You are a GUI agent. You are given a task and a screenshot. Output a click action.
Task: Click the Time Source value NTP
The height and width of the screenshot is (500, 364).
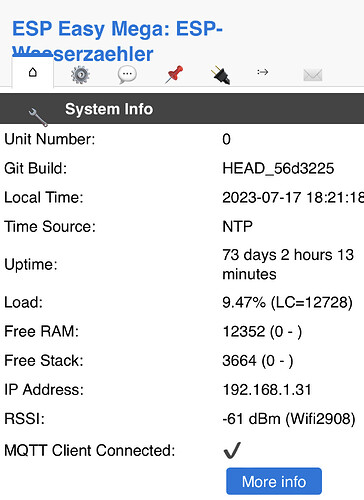[x=237, y=227]
